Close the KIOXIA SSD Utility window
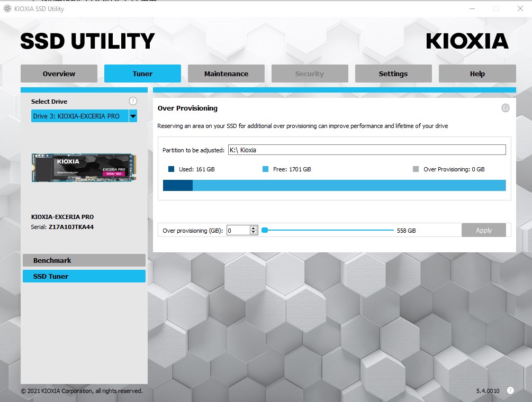 (520, 8)
